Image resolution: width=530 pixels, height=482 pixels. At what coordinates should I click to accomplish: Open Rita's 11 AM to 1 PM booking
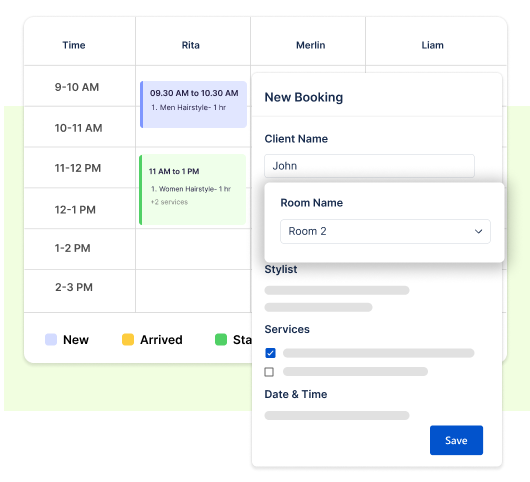193,190
